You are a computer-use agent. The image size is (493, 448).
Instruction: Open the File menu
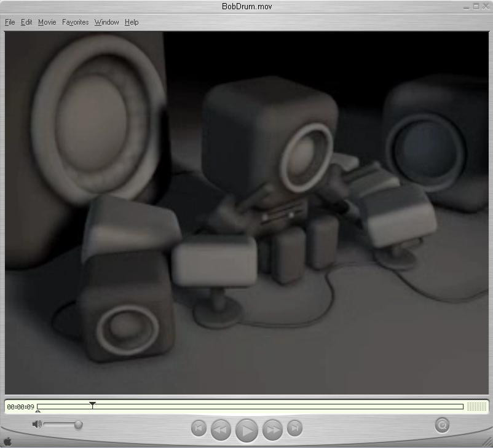(10, 22)
